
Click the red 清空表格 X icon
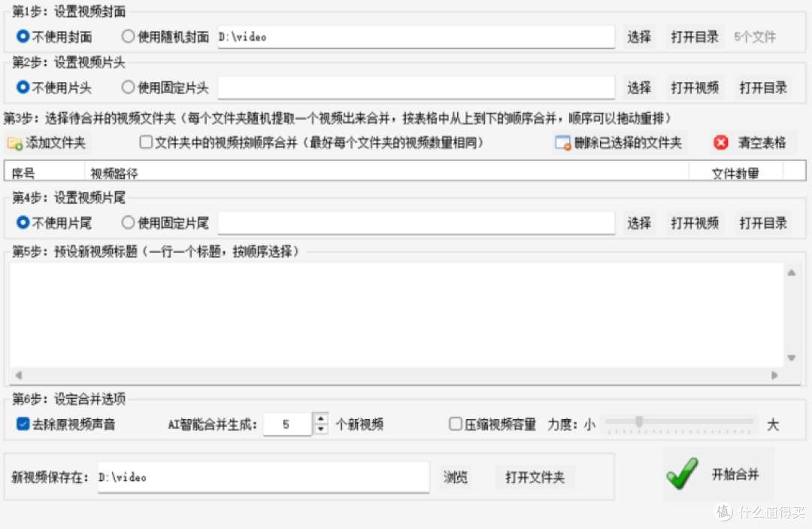pyautogui.click(x=721, y=142)
